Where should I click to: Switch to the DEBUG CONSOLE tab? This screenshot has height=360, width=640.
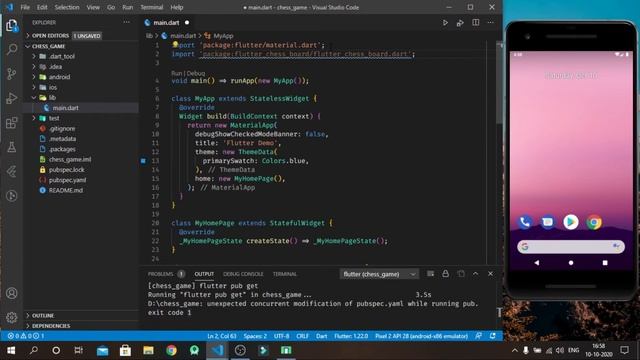pos(243,274)
